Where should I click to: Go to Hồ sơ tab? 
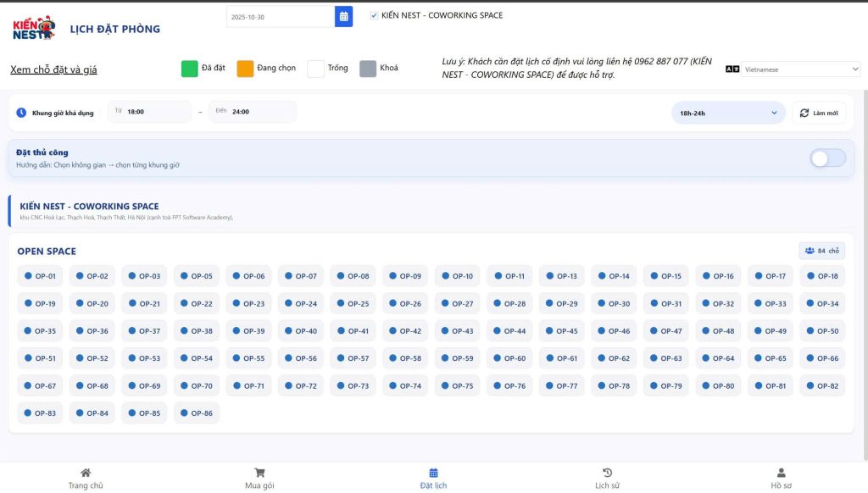click(781, 478)
